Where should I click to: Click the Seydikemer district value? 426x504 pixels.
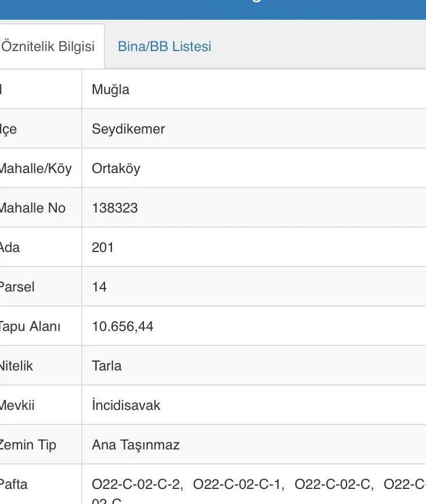pyautogui.click(x=128, y=129)
